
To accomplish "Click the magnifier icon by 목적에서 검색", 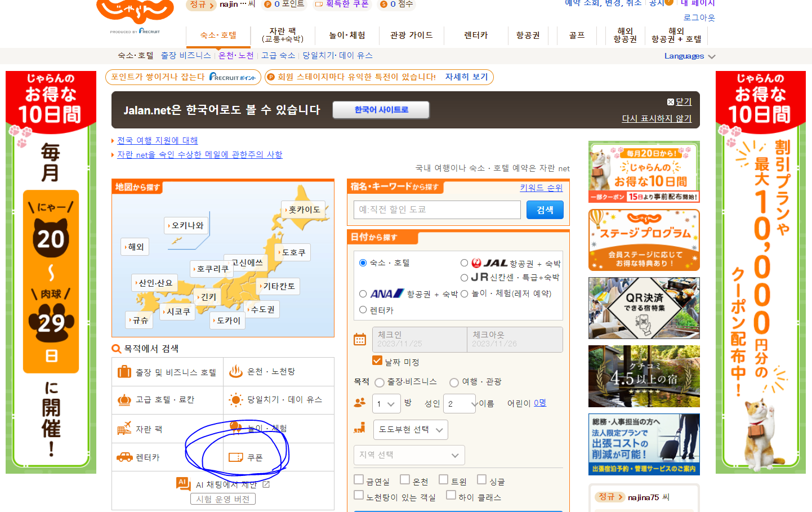I will [x=117, y=349].
